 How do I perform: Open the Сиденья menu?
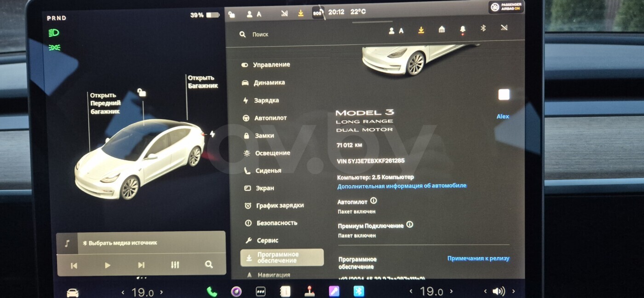pos(263,170)
